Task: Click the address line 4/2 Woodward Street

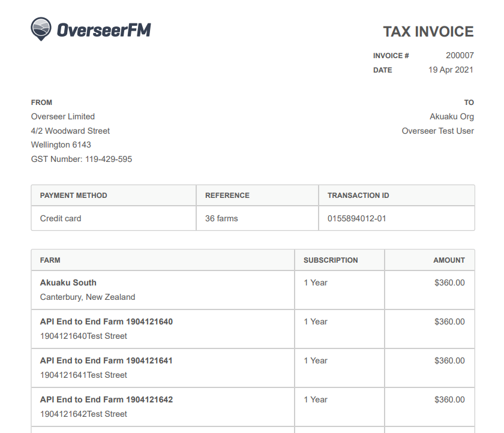Action: [x=70, y=131]
